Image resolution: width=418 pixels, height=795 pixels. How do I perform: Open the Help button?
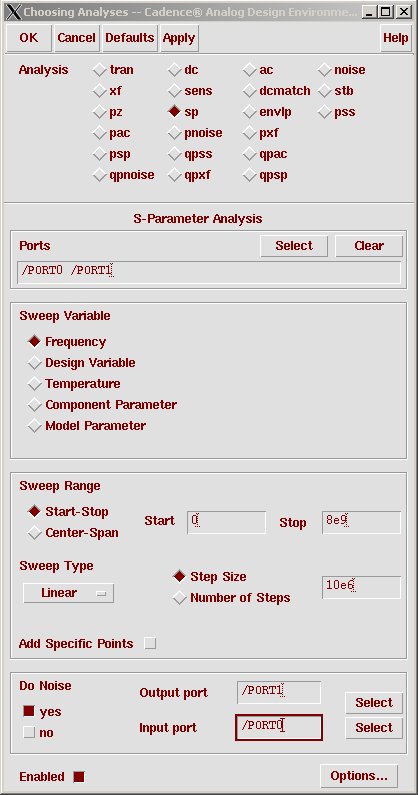click(396, 38)
